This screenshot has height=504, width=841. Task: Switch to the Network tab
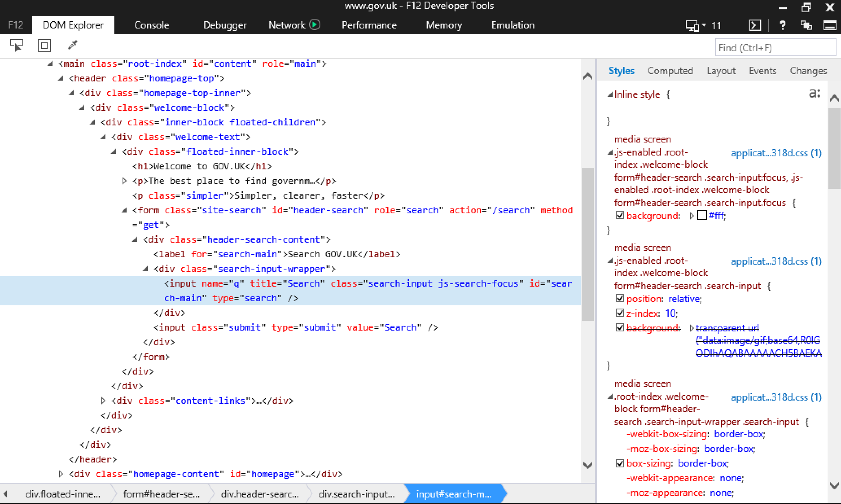tap(287, 25)
